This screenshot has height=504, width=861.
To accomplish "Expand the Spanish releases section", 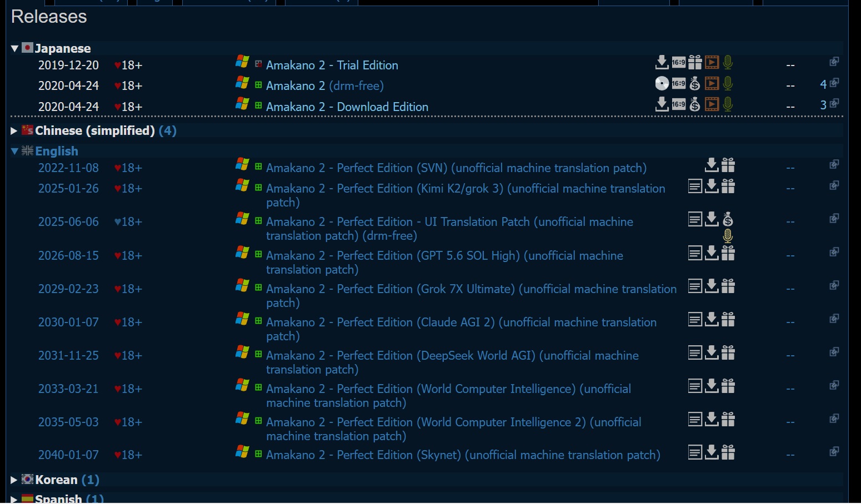I will (14, 499).
